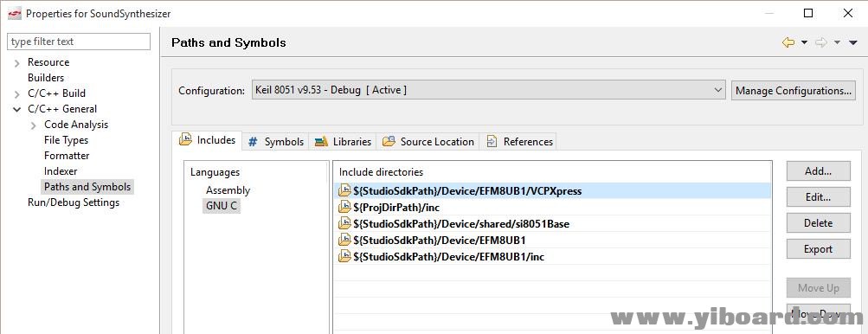This screenshot has height=334, width=868.
Task: Open the back history dropdown arrow
Action: coord(804,42)
